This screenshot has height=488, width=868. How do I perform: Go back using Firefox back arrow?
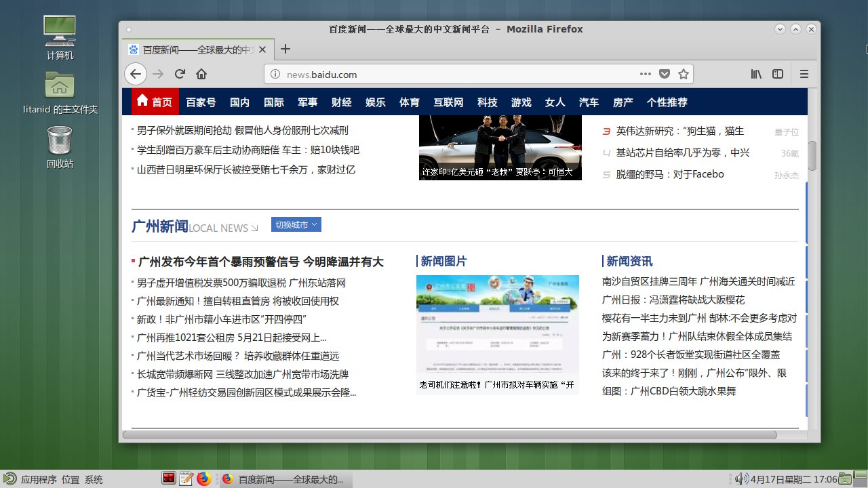coord(136,74)
